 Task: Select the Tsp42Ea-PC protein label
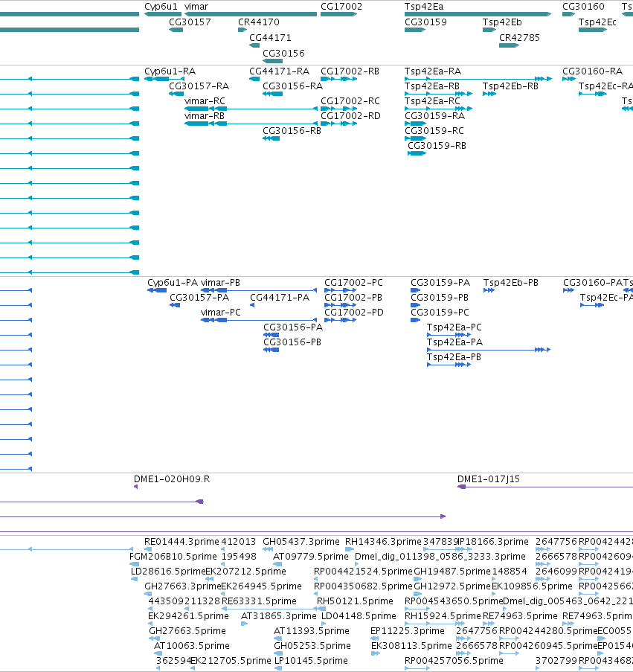pyautogui.click(x=454, y=328)
